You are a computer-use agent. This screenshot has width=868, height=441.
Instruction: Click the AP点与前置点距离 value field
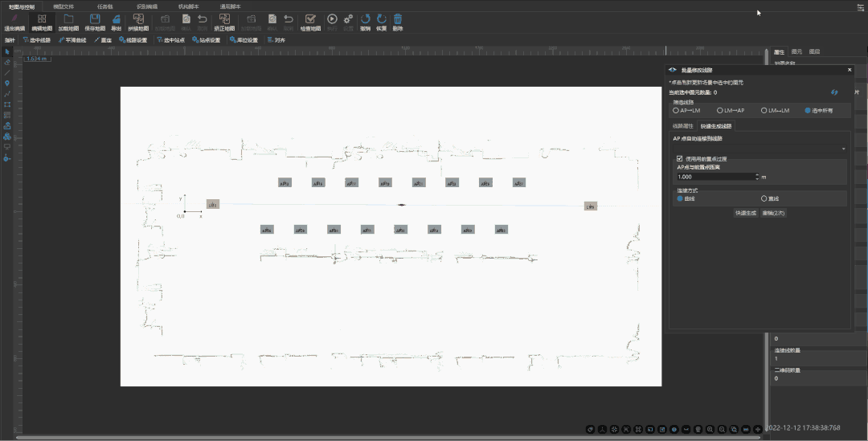point(714,177)
